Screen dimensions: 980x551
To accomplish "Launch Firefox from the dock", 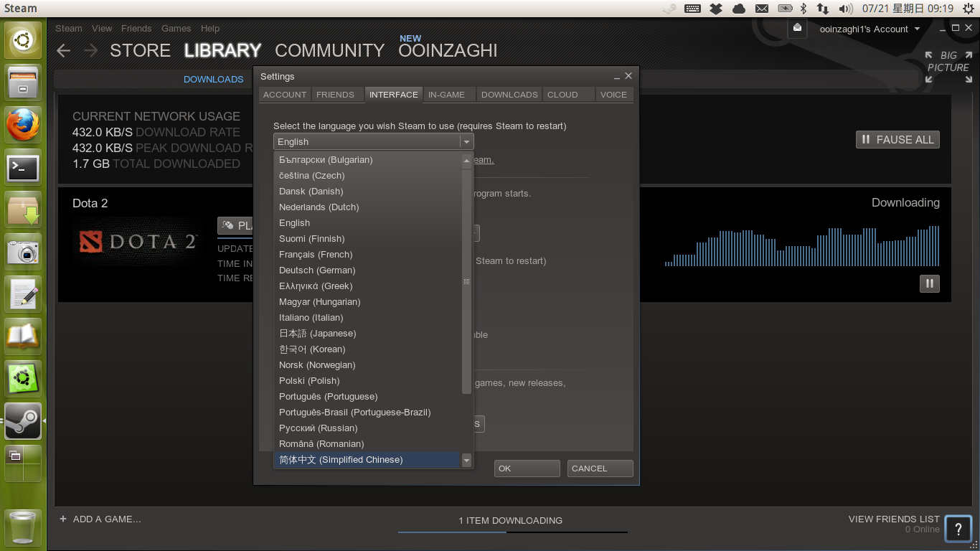I will (23, 125).
